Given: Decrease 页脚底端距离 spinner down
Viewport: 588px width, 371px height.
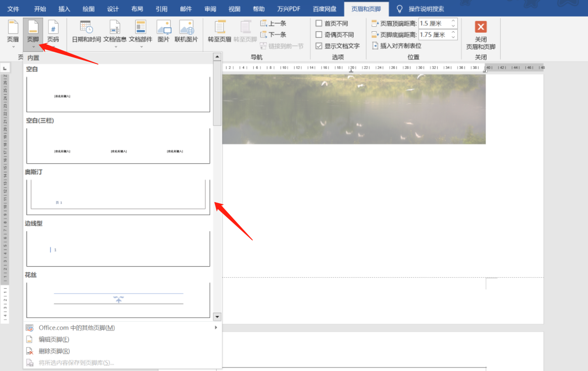Looking at the screenshot, I should [453, 37].
